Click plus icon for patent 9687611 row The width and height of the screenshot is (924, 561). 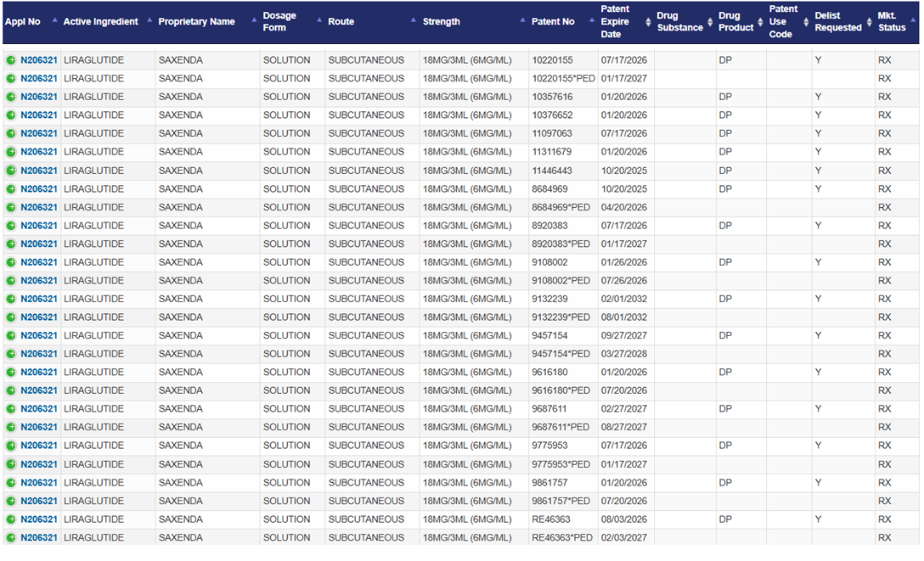pyautogui.click(x=11, y=409)
